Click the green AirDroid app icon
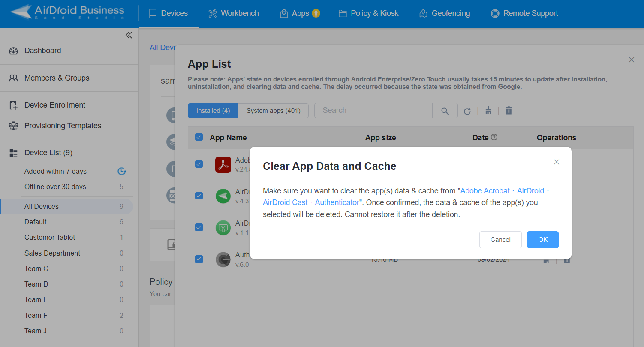The width and height of the screenshot is (644, 347). click(223, 196)
